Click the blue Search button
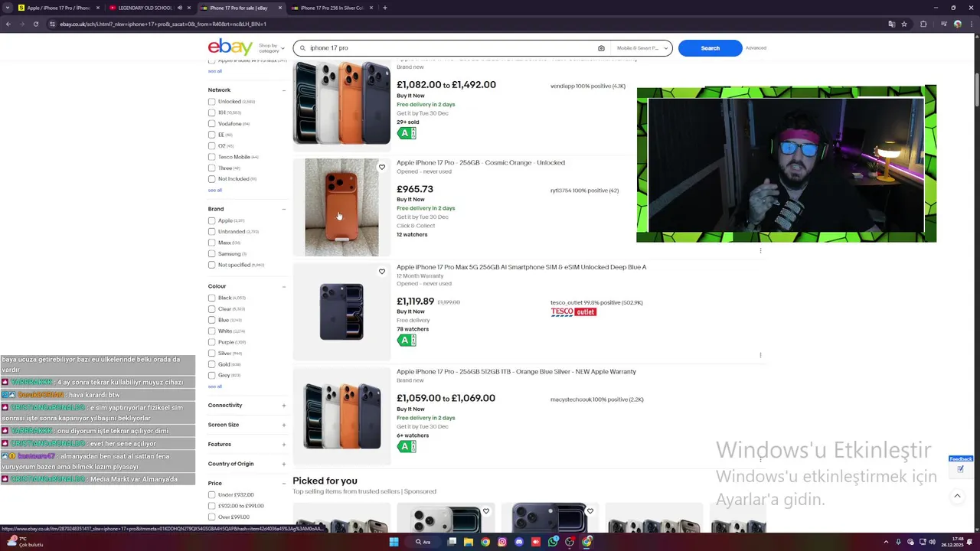The height and width of the screenshot is (551, 980). [x=710, y=48]
